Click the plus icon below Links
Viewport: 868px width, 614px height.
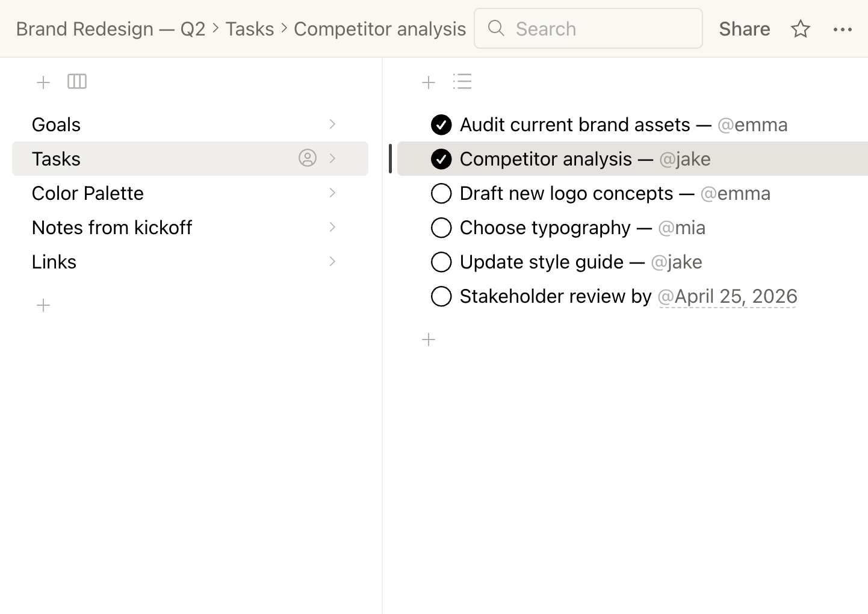(43, 305)
